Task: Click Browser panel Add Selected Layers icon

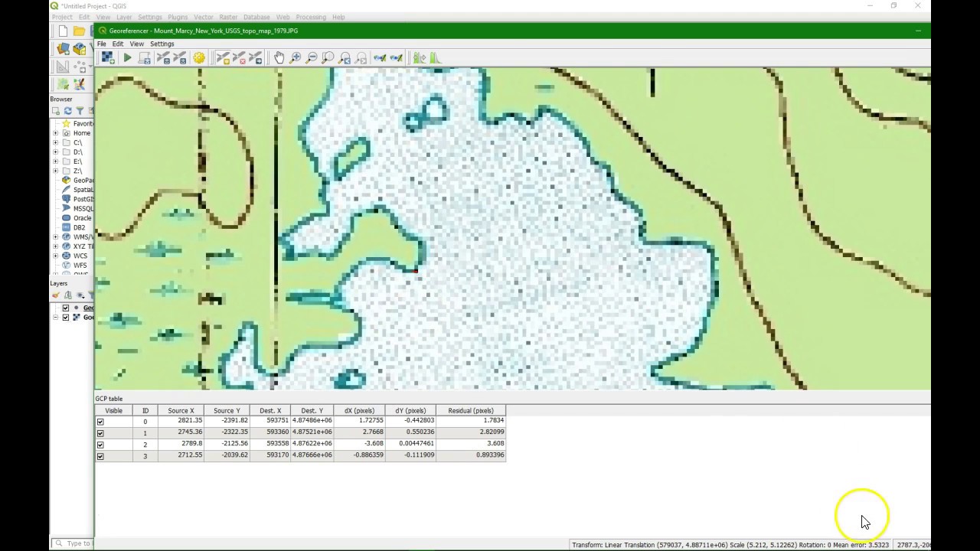Action: [x=56, y=111]
